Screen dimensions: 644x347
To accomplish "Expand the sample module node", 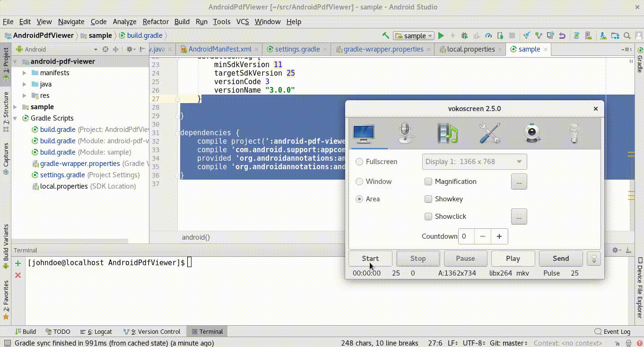I will coord(16,107).
